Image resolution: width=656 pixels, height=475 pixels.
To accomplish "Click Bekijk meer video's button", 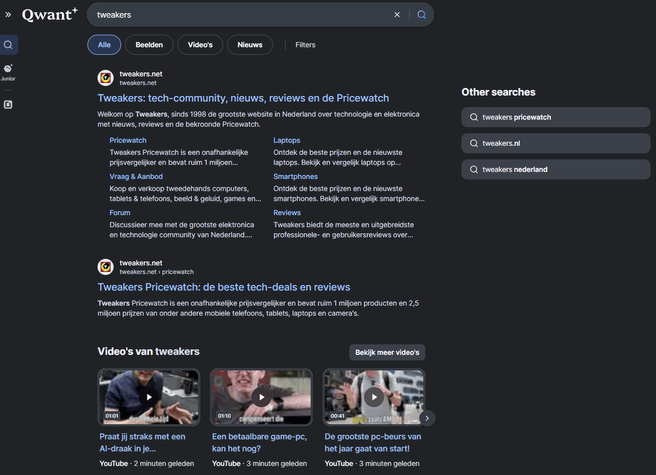I will tap(387, 352).
